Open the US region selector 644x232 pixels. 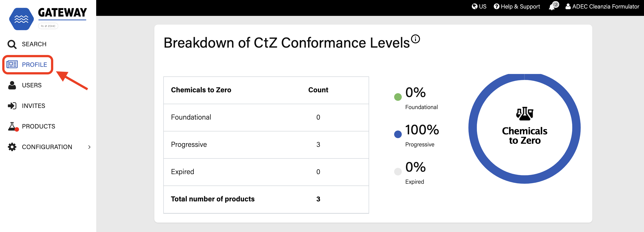(479, 6)
